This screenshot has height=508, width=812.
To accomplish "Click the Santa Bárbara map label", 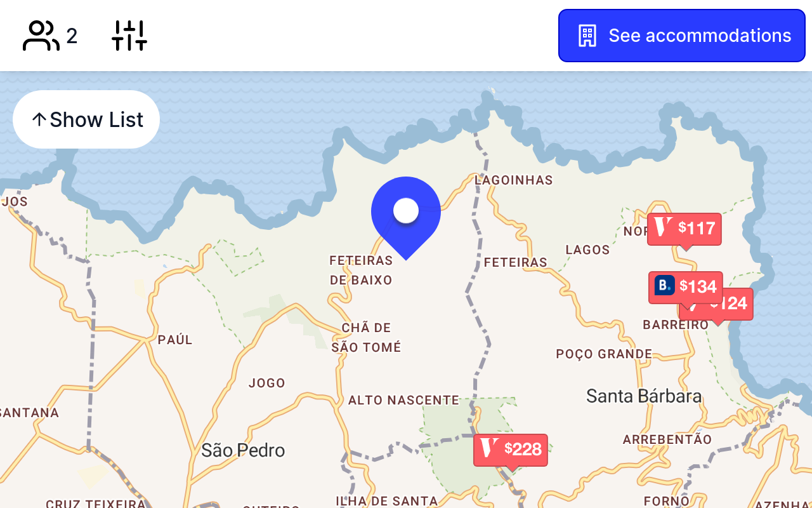I will coord(644,396).
